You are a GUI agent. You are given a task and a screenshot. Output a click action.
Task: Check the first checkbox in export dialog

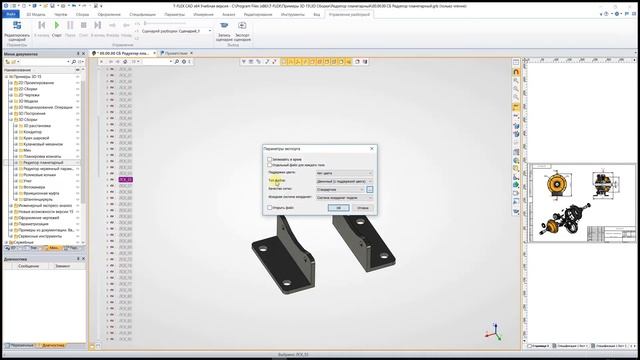(270, 159)
